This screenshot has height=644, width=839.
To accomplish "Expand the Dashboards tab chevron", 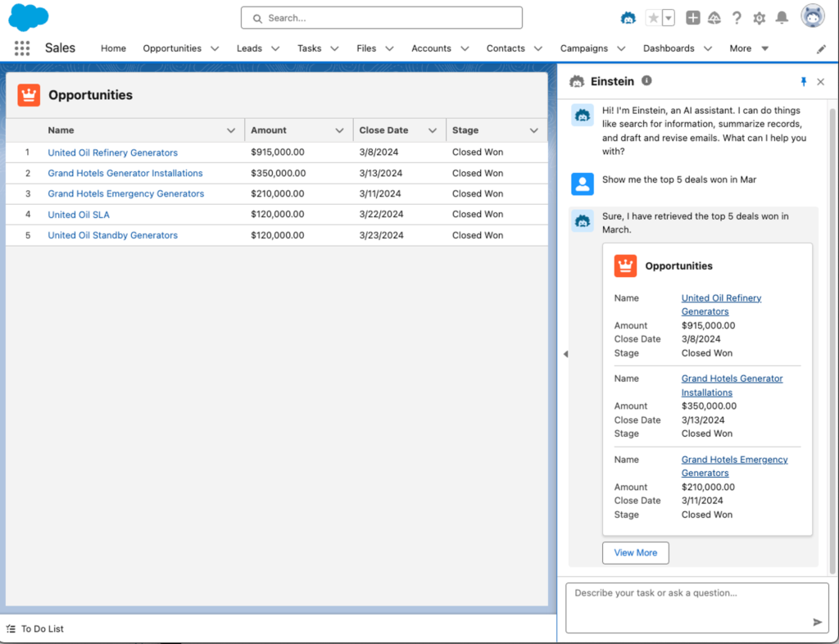I will (x=708, y=48).
